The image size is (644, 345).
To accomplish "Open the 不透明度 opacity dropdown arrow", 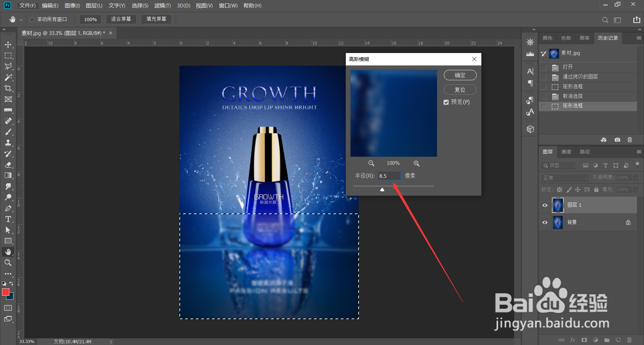I will (635, 178).
